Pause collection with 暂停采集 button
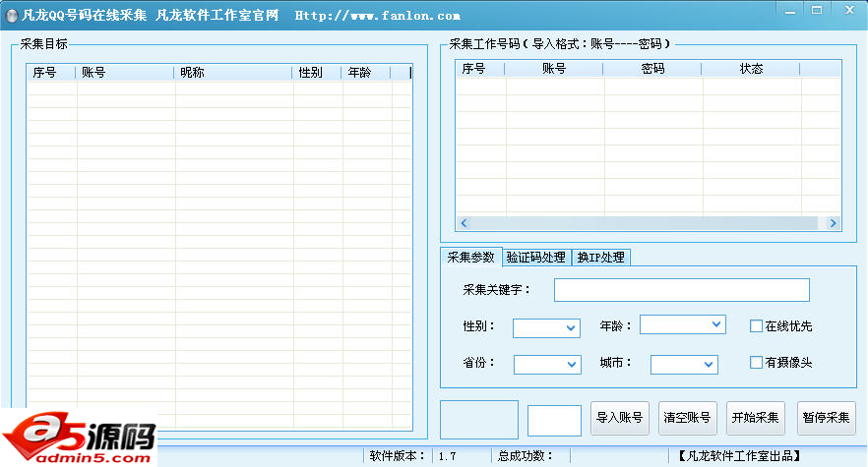Viewport: 868px width, 467px height. [x=826, y=418]
